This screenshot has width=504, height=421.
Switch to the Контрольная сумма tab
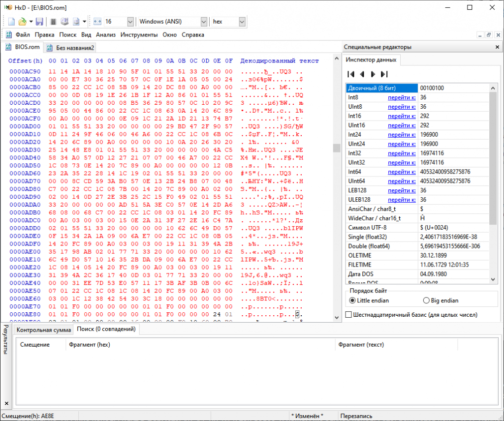43,330
